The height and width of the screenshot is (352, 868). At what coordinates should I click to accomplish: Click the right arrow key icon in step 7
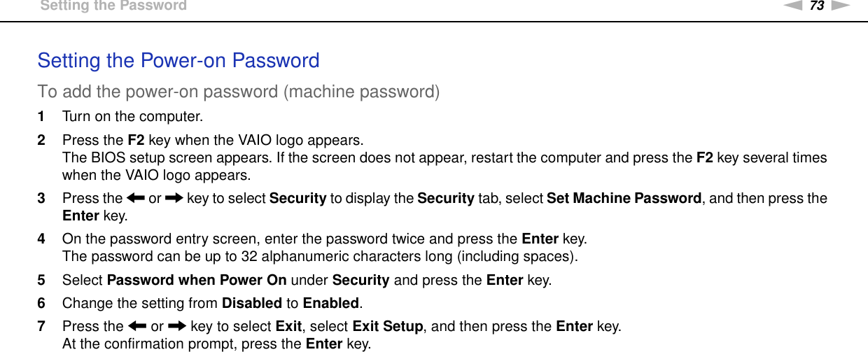pyautogui.click(x=177, y=327)
